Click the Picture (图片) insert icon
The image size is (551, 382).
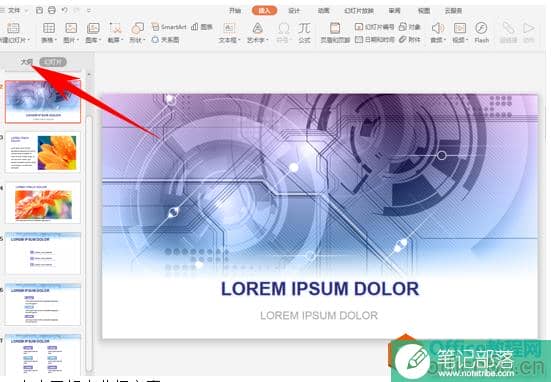(x=71, y=32)
